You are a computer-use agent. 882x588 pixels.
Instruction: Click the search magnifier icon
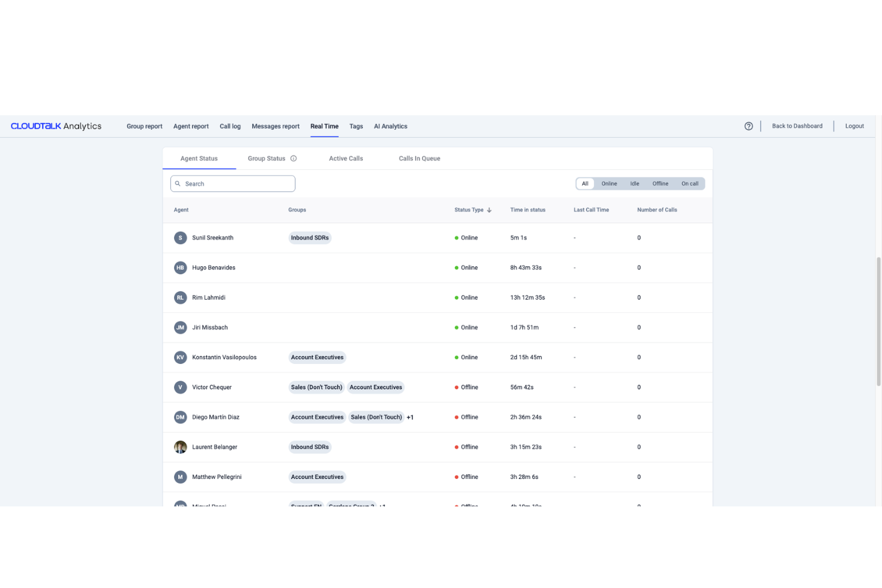pos(178,183)
